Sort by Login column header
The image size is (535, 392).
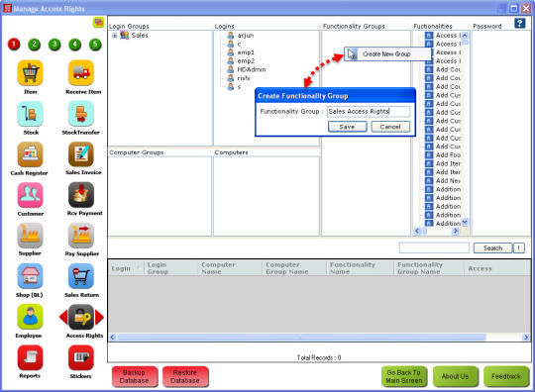[126, 268]
